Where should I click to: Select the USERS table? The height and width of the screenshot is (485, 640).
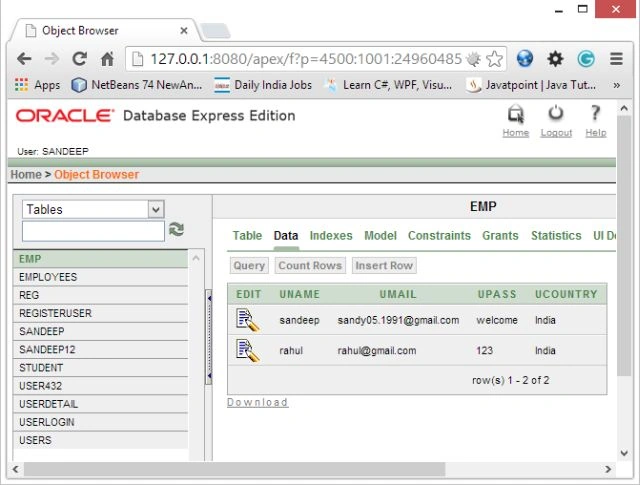tap(100, 440)
